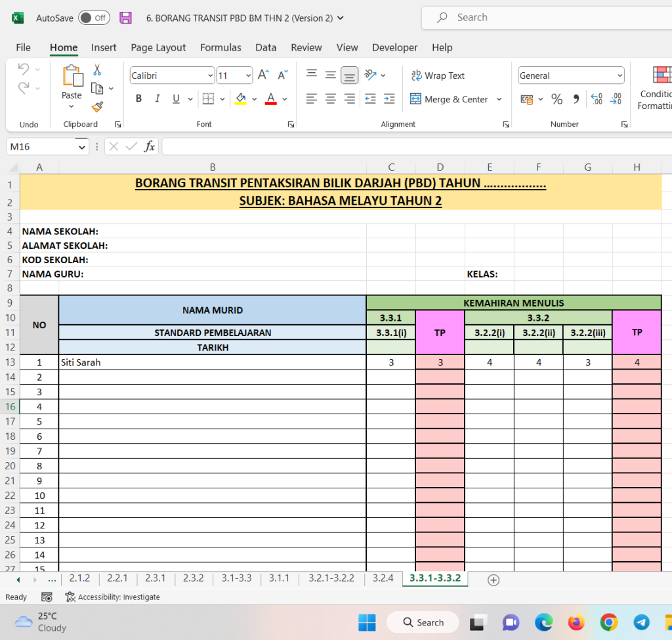Apply italic formatting

(157, 98)
